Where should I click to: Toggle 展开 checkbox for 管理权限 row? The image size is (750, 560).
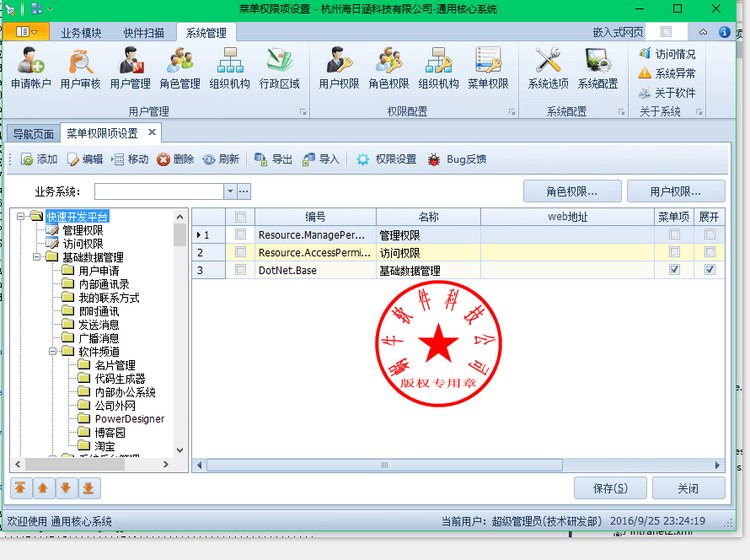(710, 234)
